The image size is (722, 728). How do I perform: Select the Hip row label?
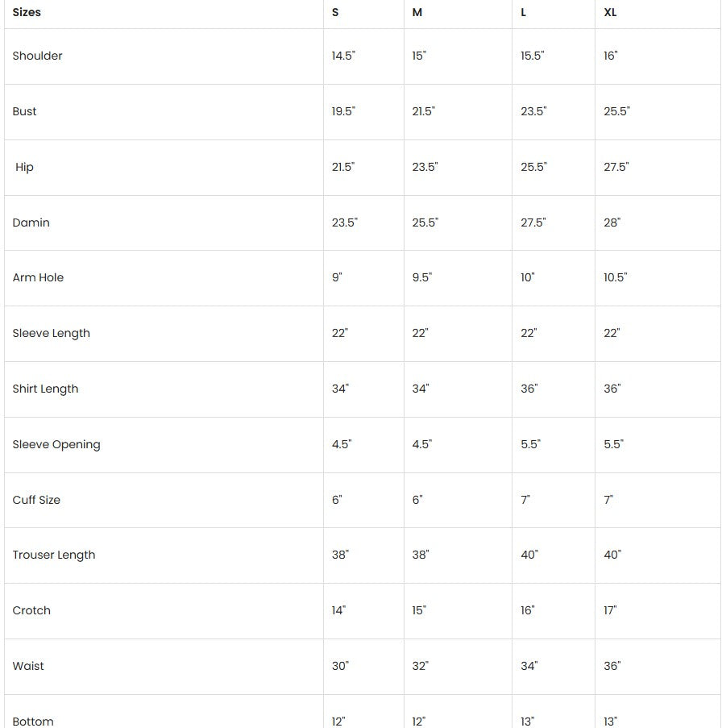coord(24,167)
